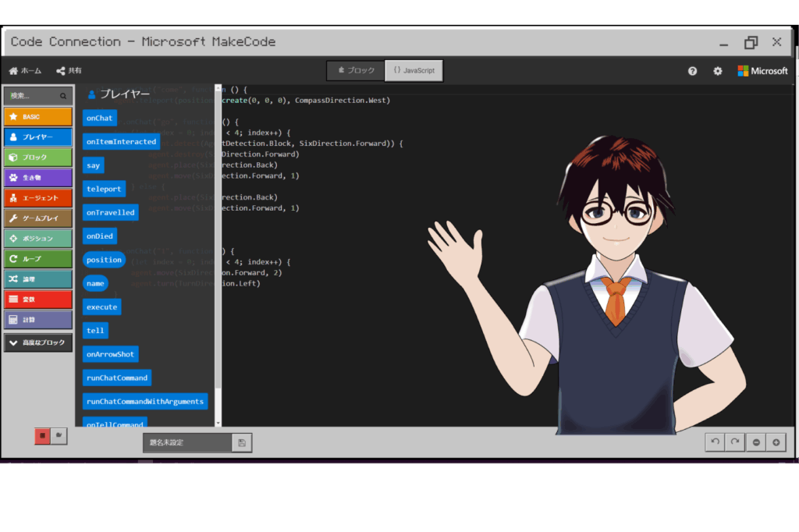
Task: Open the help question mark icon
Action: (692, 71)
